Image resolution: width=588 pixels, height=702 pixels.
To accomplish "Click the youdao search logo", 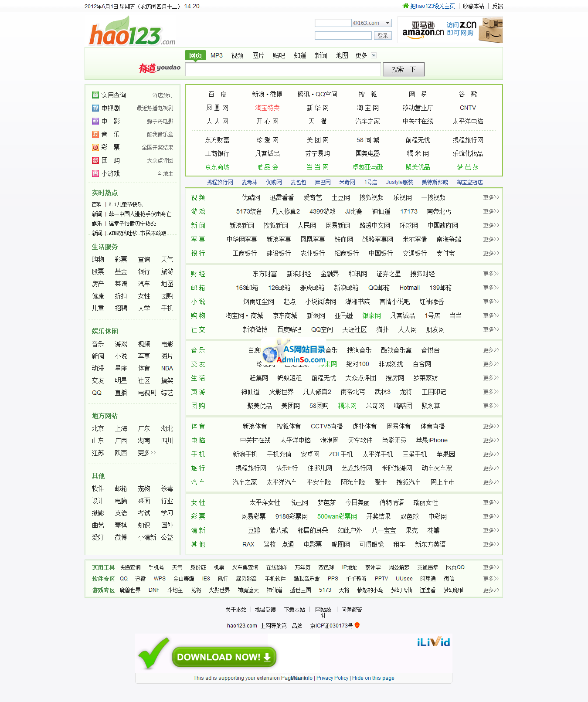I will tap(160, 68).
